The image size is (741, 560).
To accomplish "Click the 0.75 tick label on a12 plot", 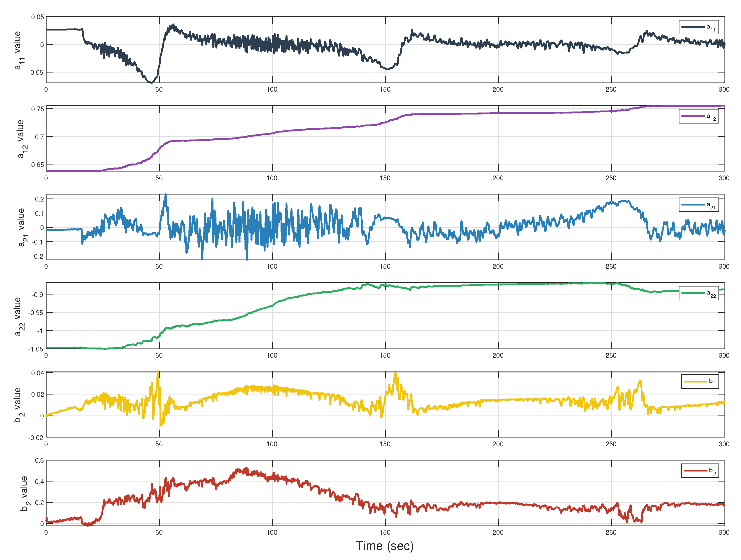I will click(x=37, y=109).
